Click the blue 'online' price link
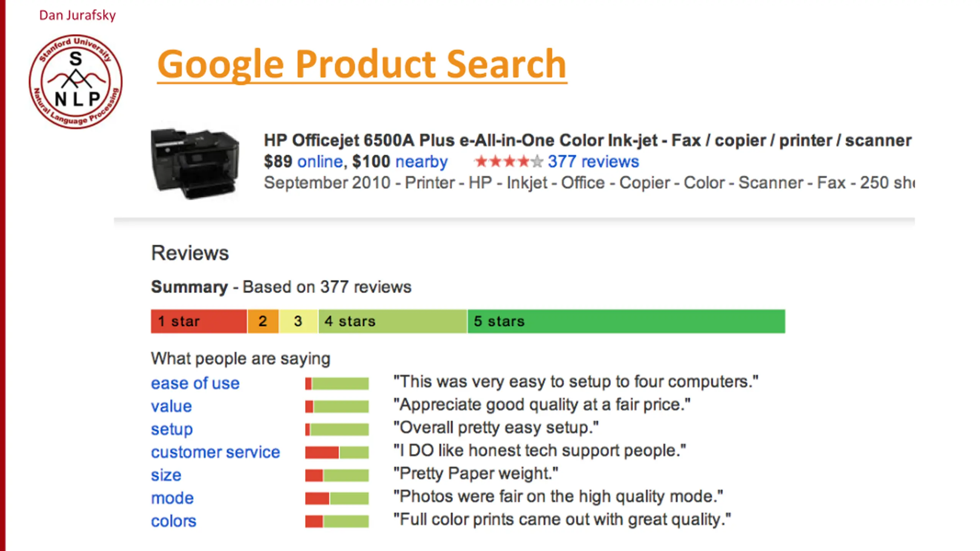The height and width of the screenshot is (551, 980). (x=320, y=161)
